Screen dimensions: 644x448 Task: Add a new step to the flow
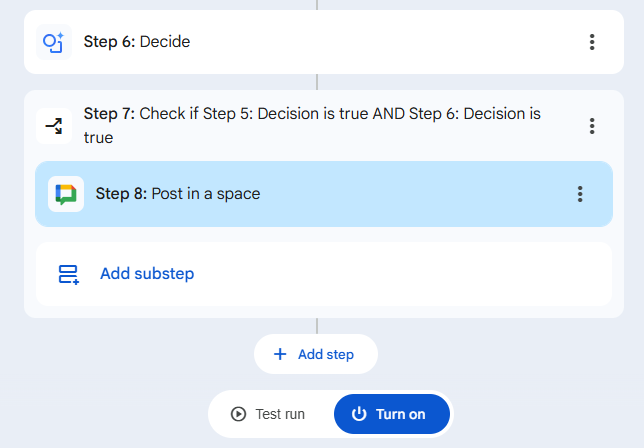[x=316, y=354]
